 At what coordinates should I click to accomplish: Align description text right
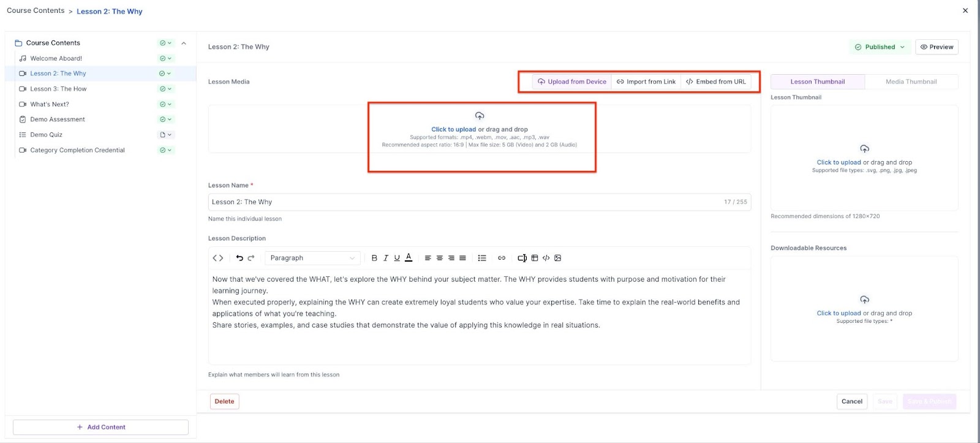click(x=451, y=258)
